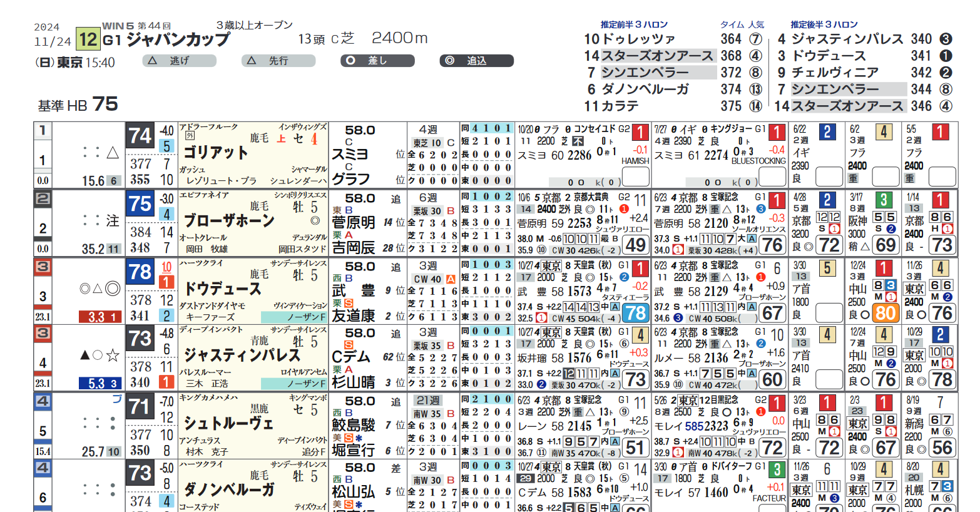Click the ◎△◎ prediction marks for ドウデュース
This screenshot has width=980, height=512.
pyautogui.click(x=100, y=289)
